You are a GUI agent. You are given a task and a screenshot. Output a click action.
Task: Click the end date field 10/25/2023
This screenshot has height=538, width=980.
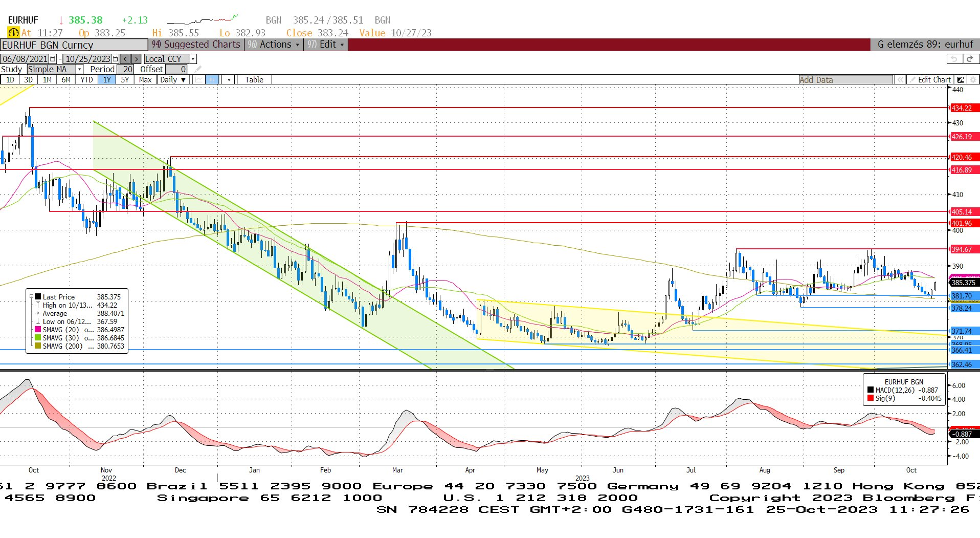pos(87,59)
